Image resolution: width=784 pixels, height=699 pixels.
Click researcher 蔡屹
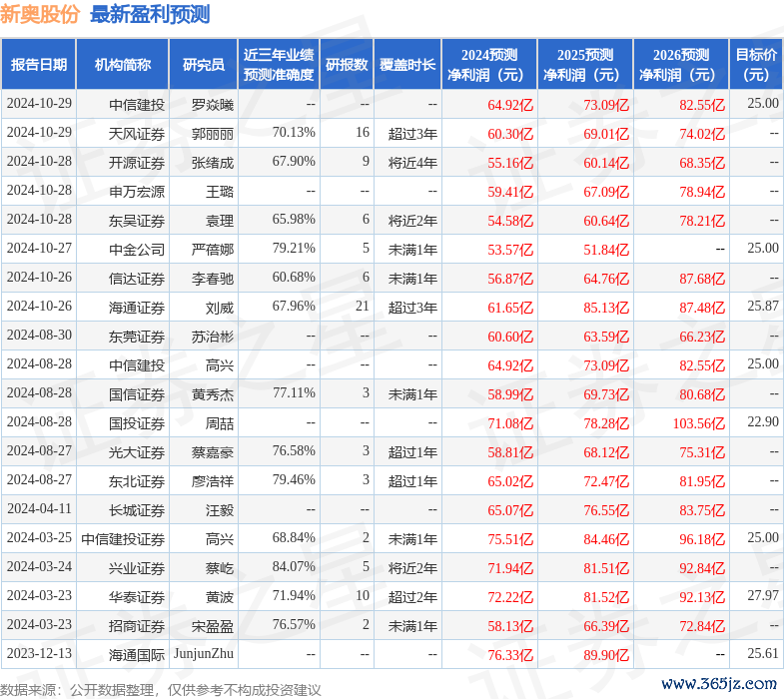point(220,568)
